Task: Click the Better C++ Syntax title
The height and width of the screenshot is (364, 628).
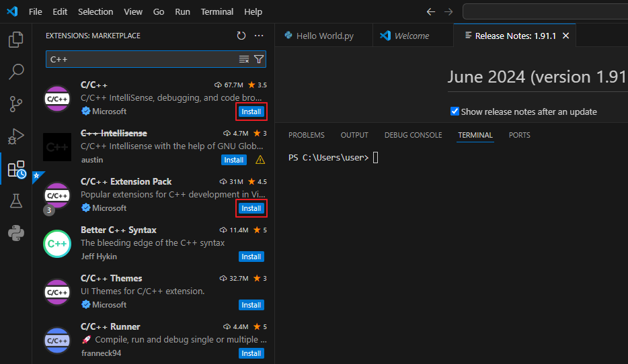Action: [118, 230]
